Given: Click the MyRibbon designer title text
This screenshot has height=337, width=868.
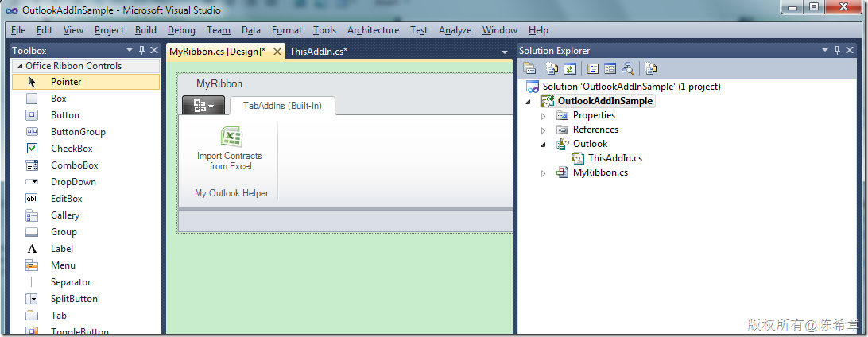Looking at the screenshot, I should pos(219,84).
